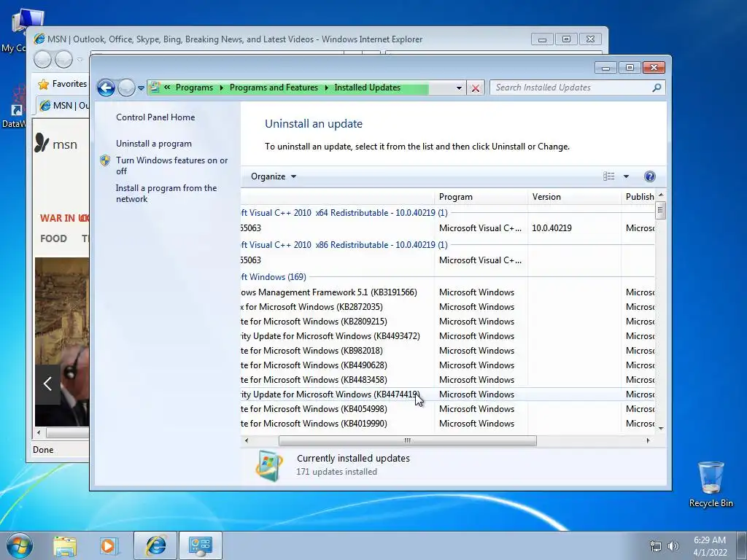This screenshot has width=747, height=560.
Task: Launch Windows Media Player from taskbar
Action: pyautogui.click(x=108, y=545)
